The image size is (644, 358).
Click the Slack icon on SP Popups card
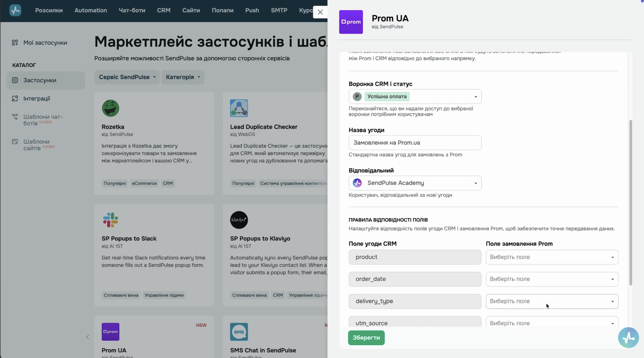point(110,220)
